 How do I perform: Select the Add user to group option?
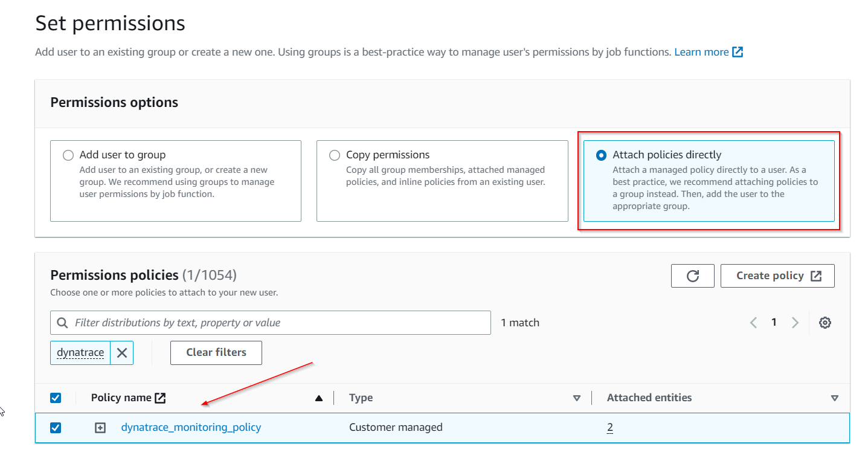68,155
